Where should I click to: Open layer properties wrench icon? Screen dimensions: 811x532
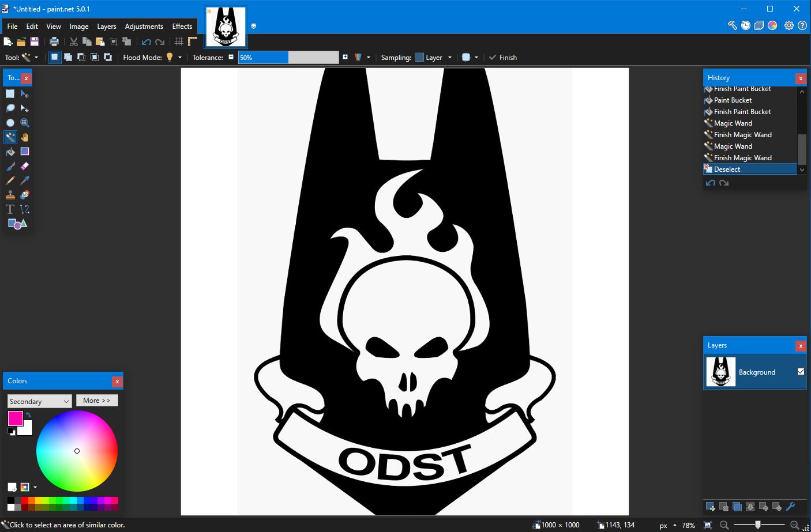(790, 507)
